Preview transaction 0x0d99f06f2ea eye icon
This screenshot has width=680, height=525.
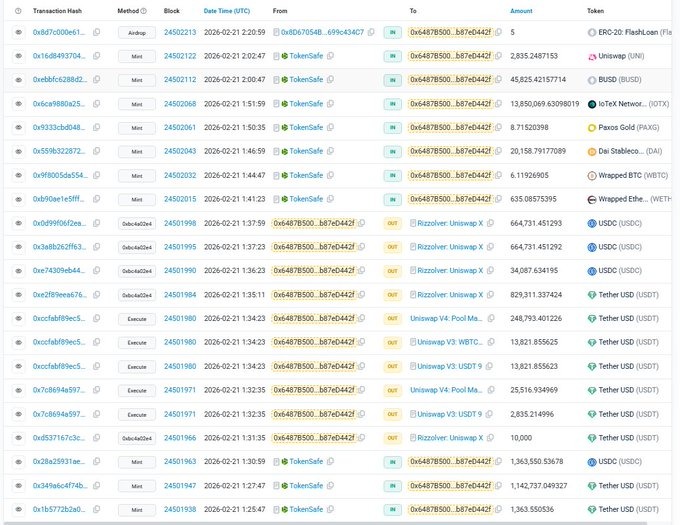19,223
